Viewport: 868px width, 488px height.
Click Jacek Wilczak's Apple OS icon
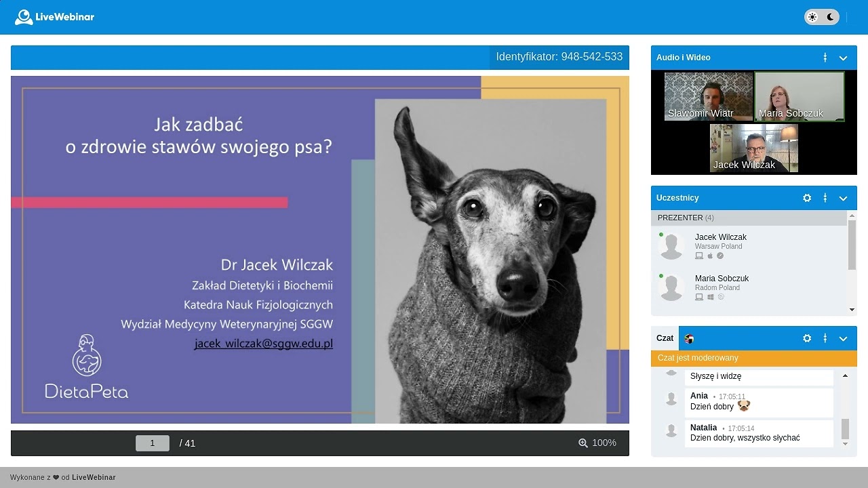click(x=711, y=256)
